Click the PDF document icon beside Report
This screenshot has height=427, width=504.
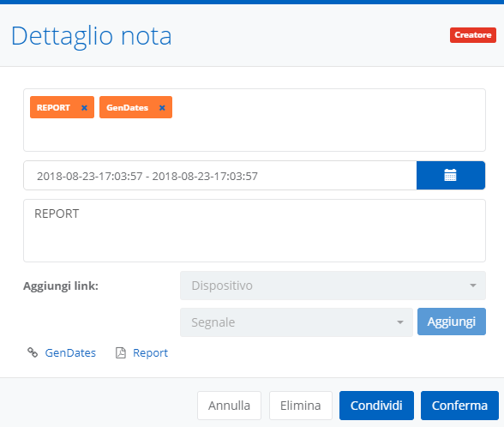pos(121,352)
